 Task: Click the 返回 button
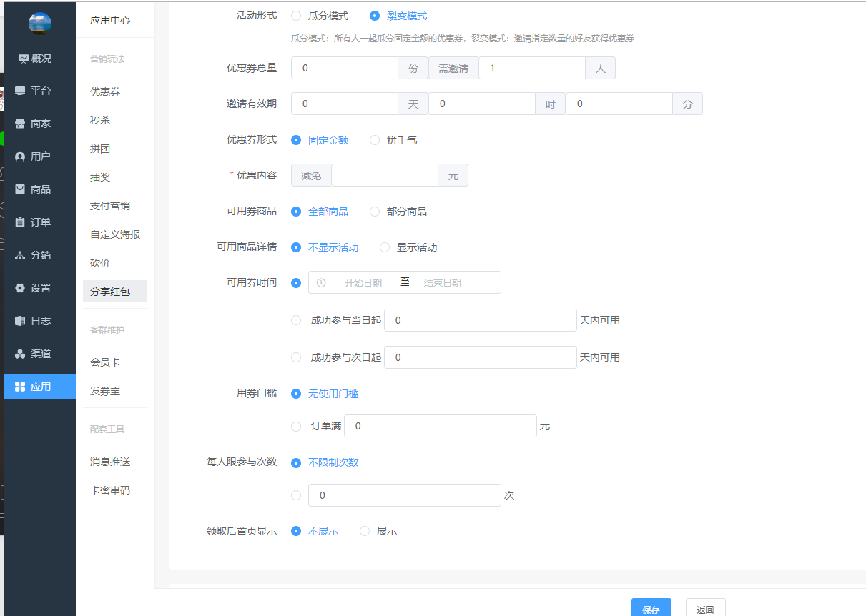click(x=705, y=609)
